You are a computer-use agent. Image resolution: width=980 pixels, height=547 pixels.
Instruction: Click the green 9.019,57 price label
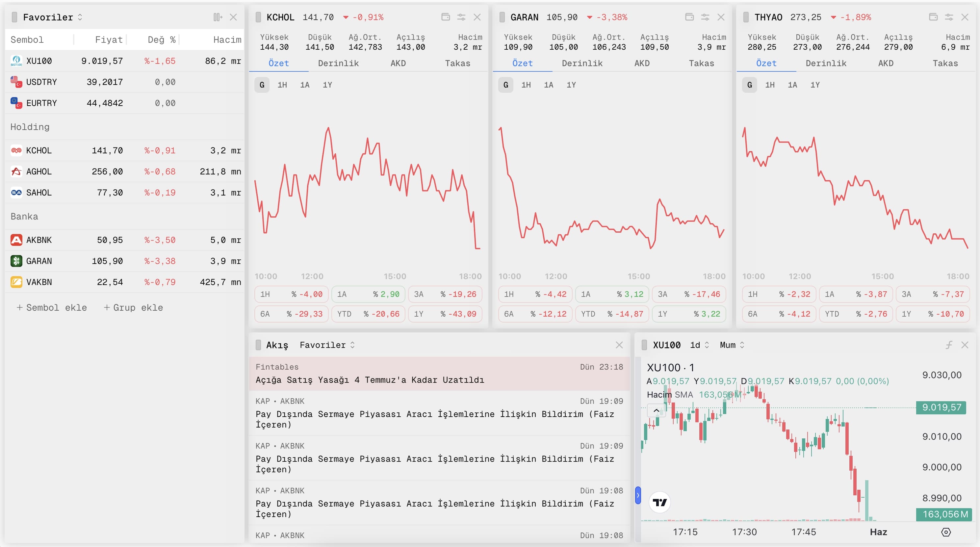941,407
